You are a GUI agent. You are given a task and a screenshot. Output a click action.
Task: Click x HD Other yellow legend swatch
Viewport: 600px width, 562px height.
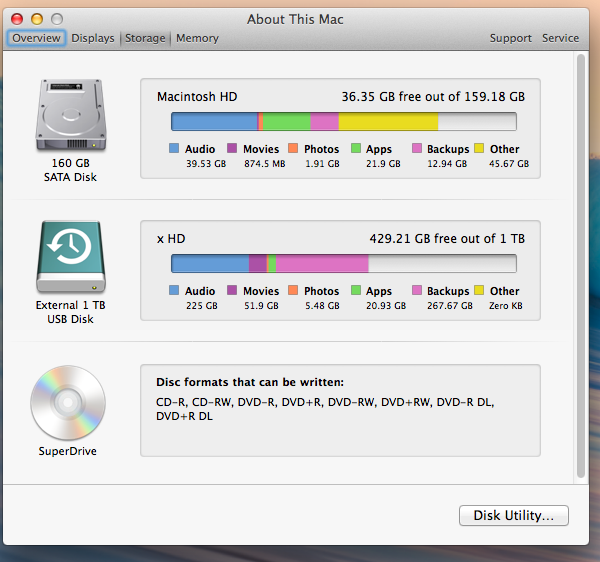click(479, 290)
